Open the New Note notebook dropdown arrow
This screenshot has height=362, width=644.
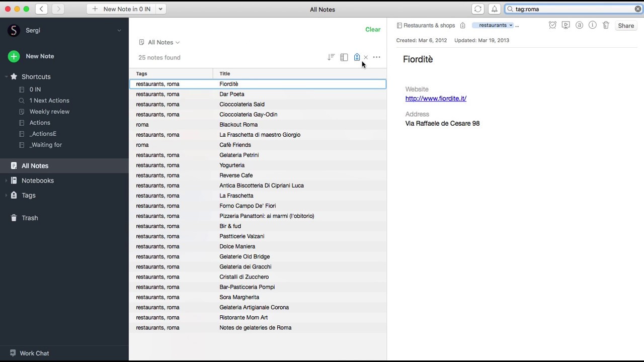pyautogui.click(x=160, y=9)
